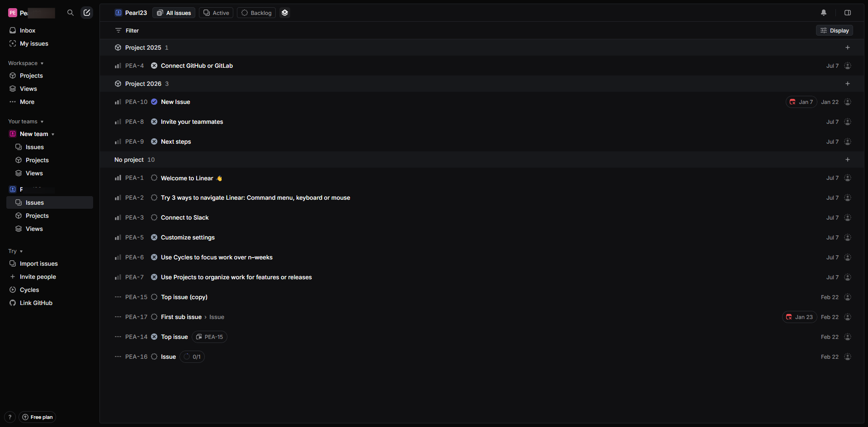Click the search magnifier icon

coord(71,13)
